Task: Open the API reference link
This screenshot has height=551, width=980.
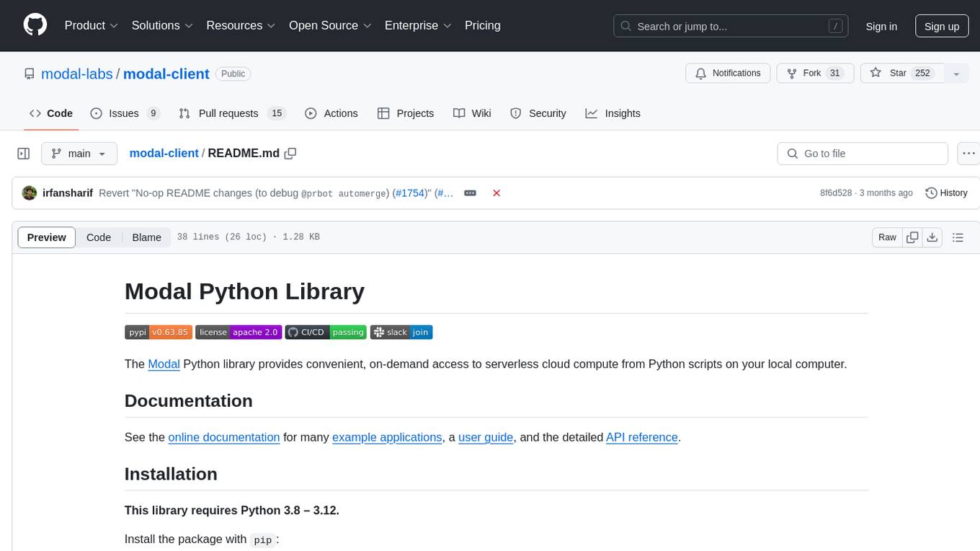Action: tap(642, 438)
